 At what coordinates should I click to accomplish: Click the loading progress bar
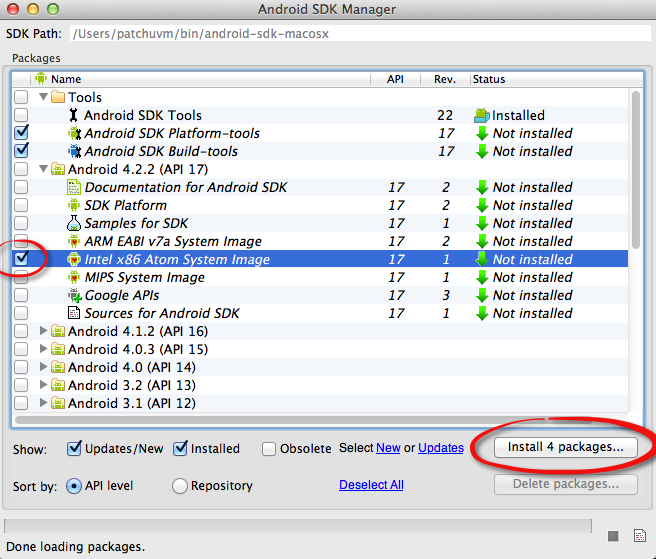(297, 526)
